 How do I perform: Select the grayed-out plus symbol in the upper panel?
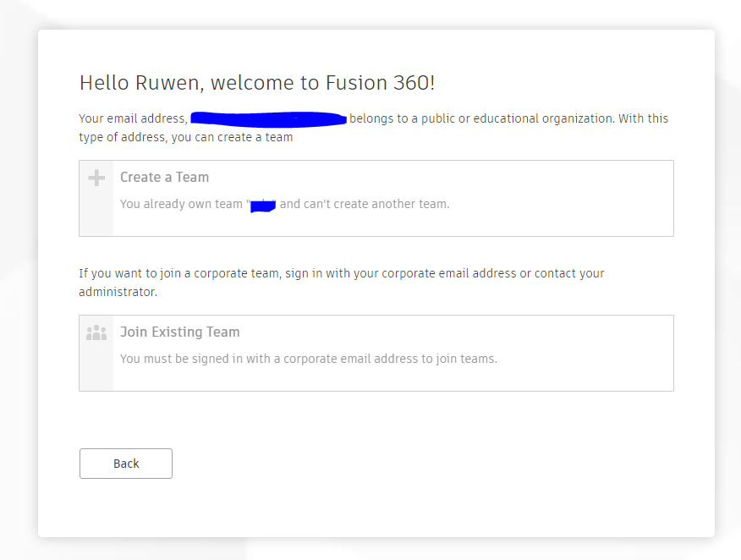[96, 178]
